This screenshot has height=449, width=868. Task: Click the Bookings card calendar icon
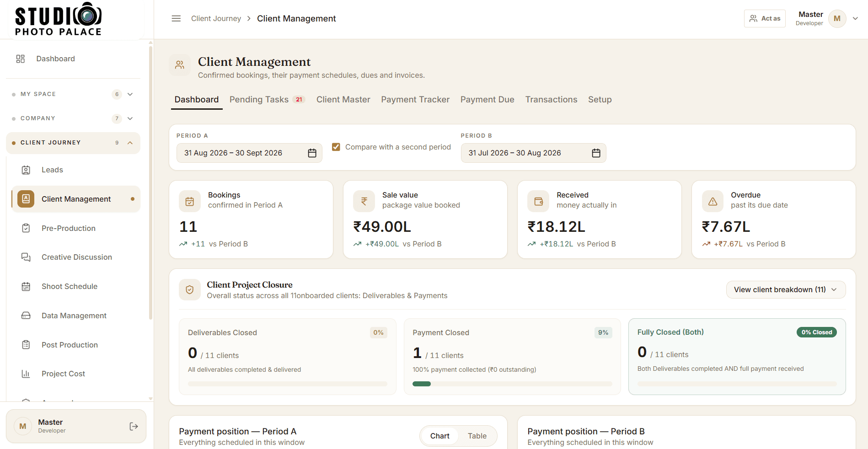(190, 201)
